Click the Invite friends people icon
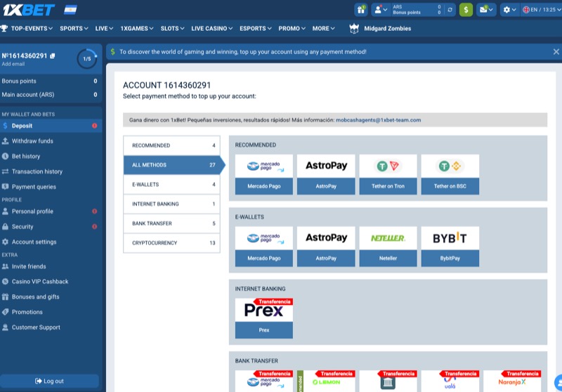 click(x=5, y=266)
